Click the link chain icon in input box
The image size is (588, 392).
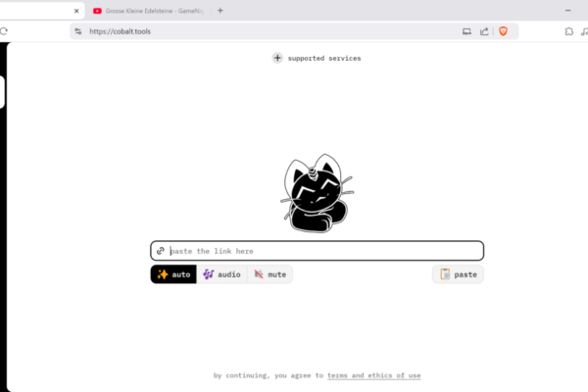[161, 251]
